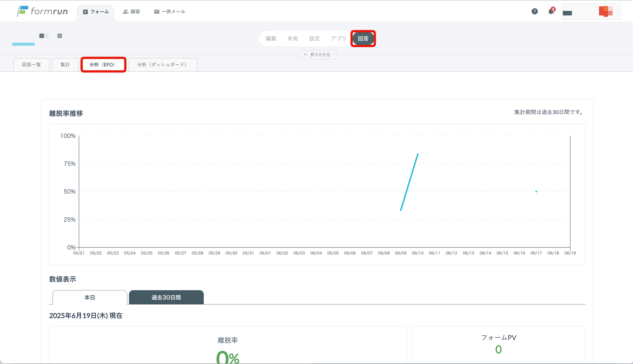This screenshot has width=633, height=364.
Task: Open the help question mark icon
Action: point(535,11)
